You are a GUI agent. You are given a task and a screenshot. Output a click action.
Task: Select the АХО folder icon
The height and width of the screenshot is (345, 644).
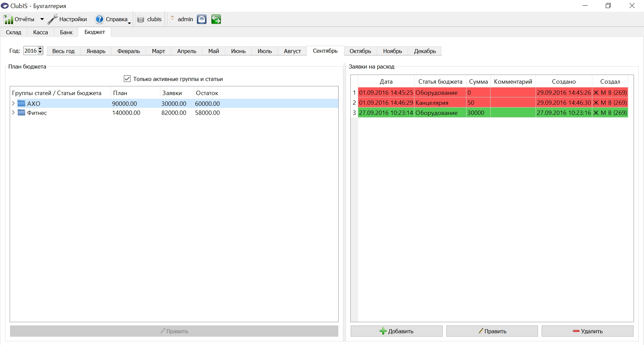[x=21, y=103]
